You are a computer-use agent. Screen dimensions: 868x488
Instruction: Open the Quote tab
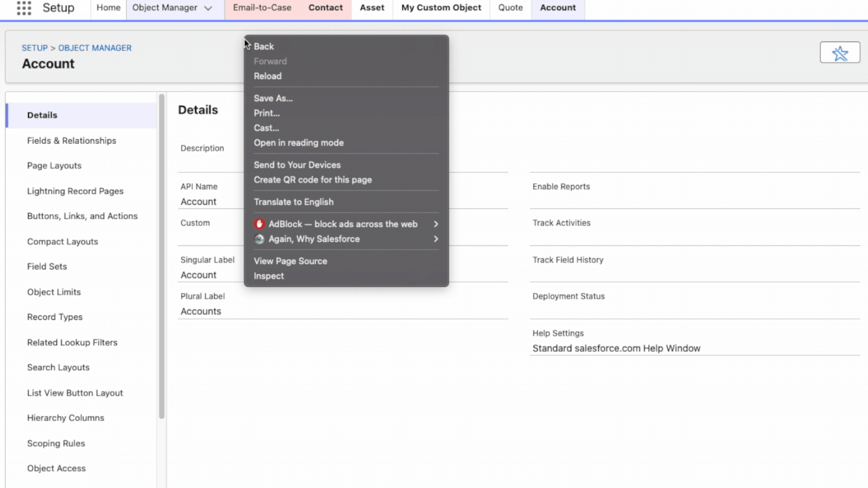[510, 8]
